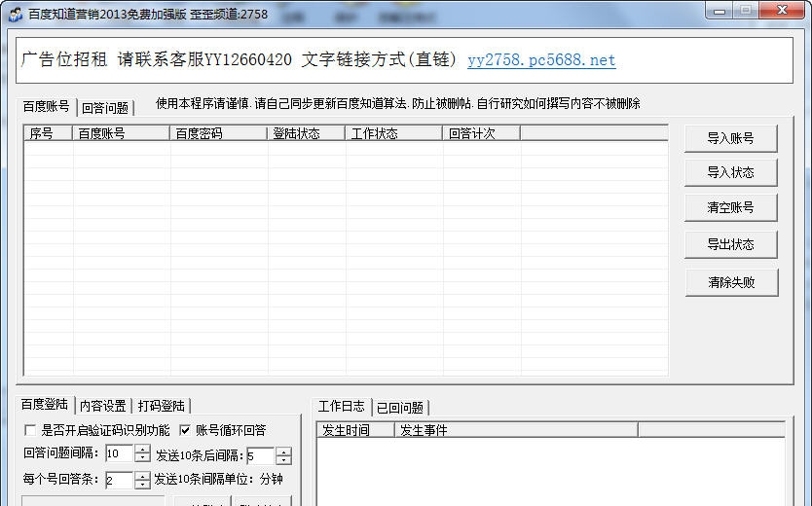The height and width of the screenshot is (506, 812).
Task: Click the 发送10条间隔单位: 分钟 label
Action: click(218, 479)
